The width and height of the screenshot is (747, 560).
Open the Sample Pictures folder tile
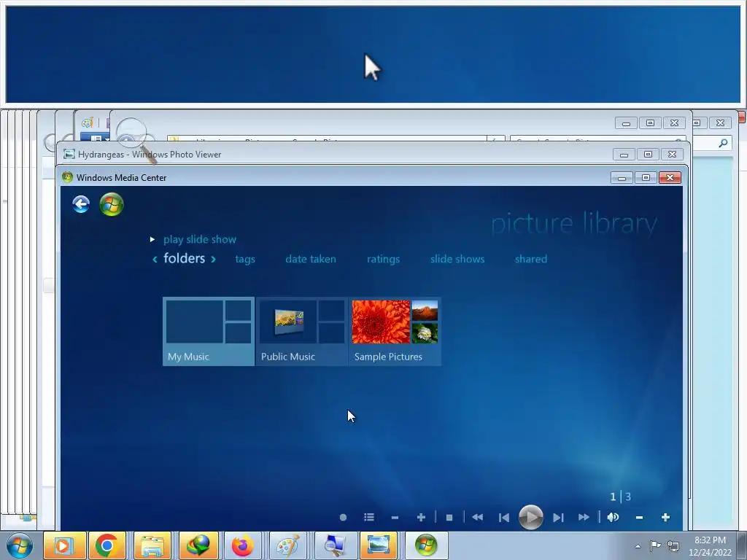(x=395, y=332)
